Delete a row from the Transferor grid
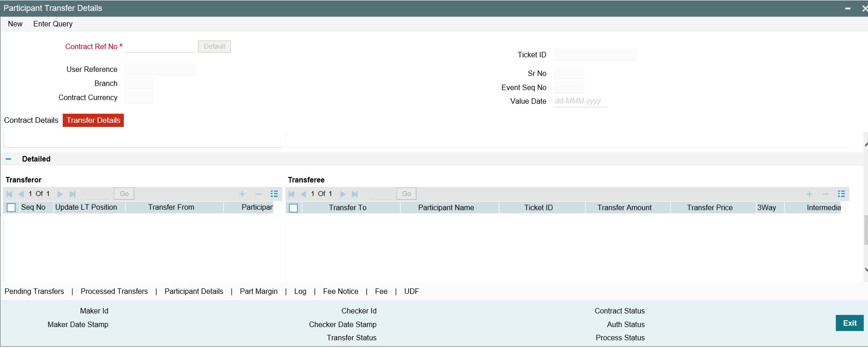 coord(258,194)
